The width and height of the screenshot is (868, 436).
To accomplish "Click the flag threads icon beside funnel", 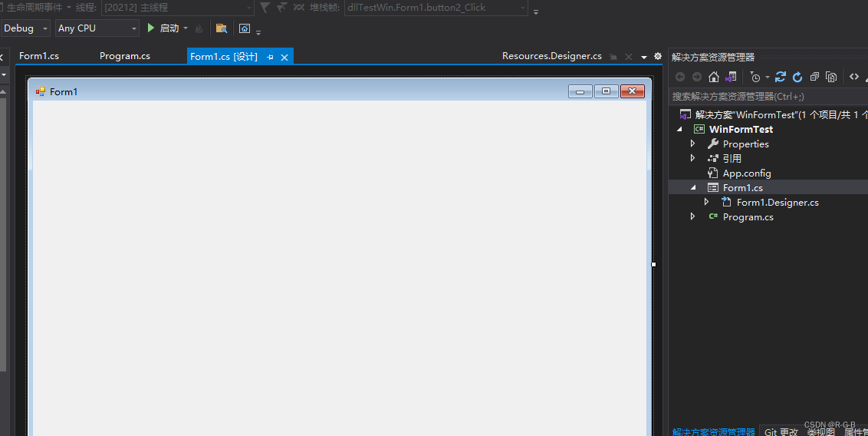I will [281, 7].
